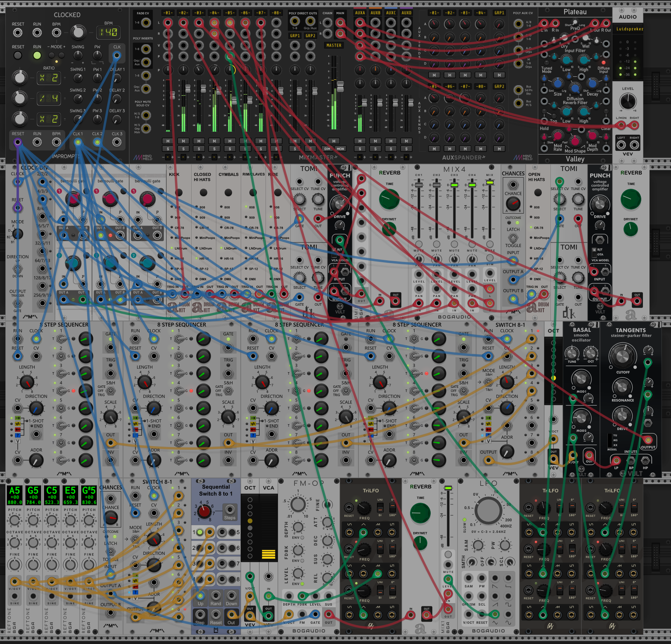Open the MixMaster track -03- label menu
The height and width of the screenshot is (644, 671).
[199, 13]
